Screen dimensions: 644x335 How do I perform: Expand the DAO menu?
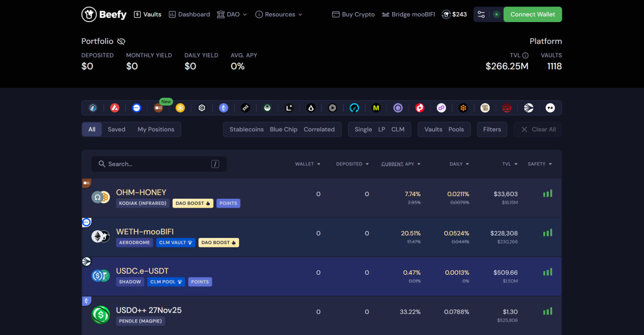coord(232,15)
